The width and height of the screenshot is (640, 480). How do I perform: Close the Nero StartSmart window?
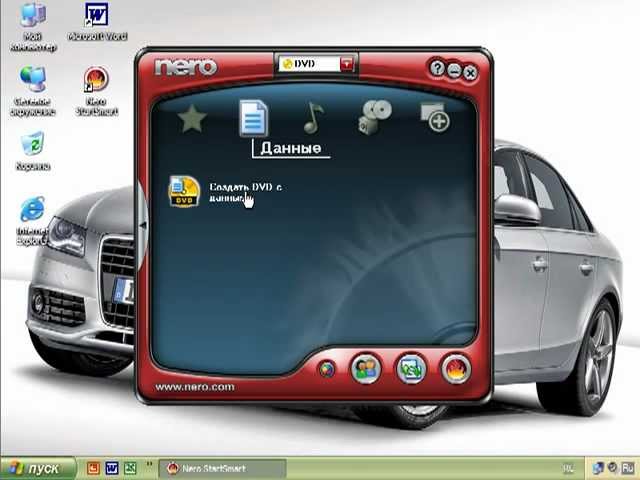pyautogui.click(x=470, y=73)
